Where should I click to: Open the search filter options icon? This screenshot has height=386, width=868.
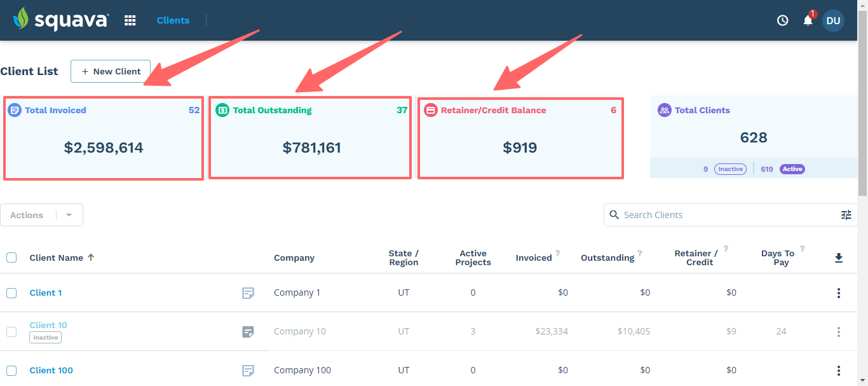846,215
